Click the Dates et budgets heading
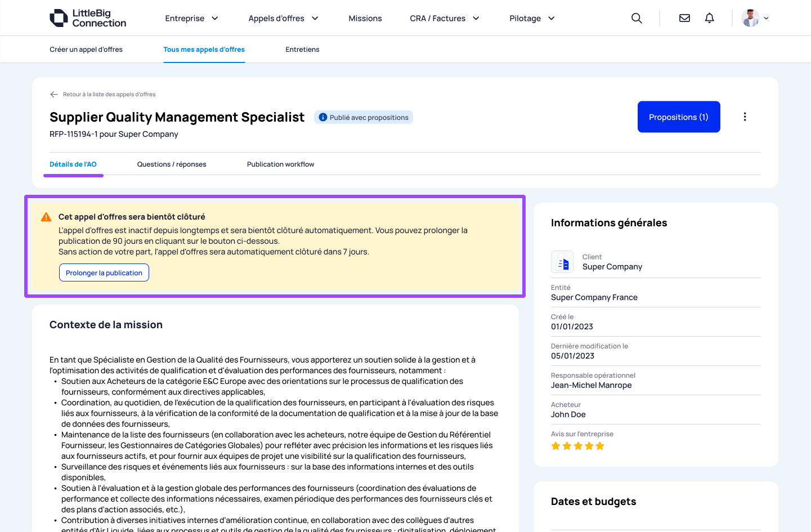The height and width of the screenshot is (532, 811). pyautogui.click(x=594, y=502)
